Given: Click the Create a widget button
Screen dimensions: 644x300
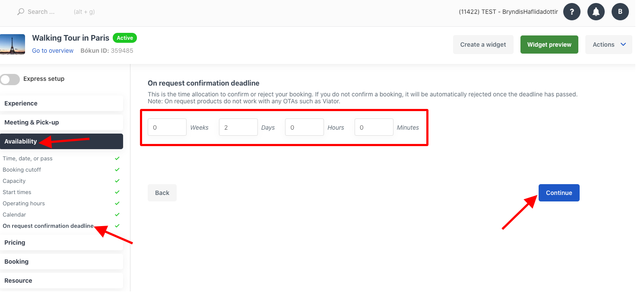Looking at the screenshot, I should 483,45.
